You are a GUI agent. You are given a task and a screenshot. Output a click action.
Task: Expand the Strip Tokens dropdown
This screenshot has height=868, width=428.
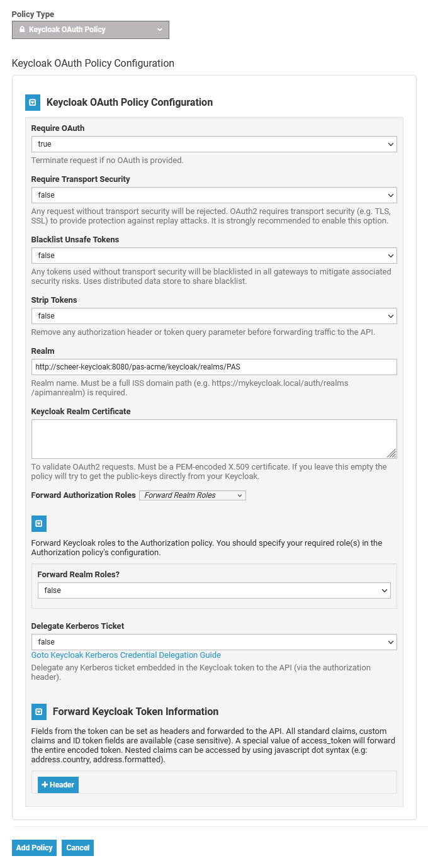tap(214, 316)
